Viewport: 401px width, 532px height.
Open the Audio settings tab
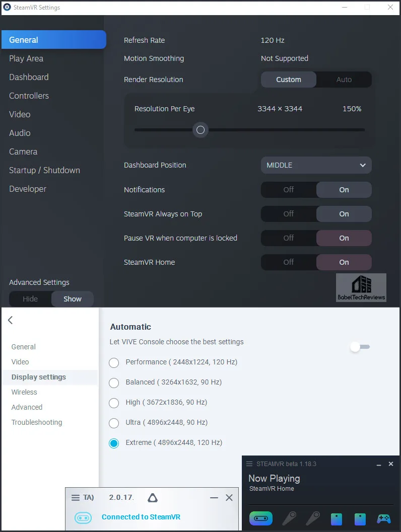coord(20,133)
